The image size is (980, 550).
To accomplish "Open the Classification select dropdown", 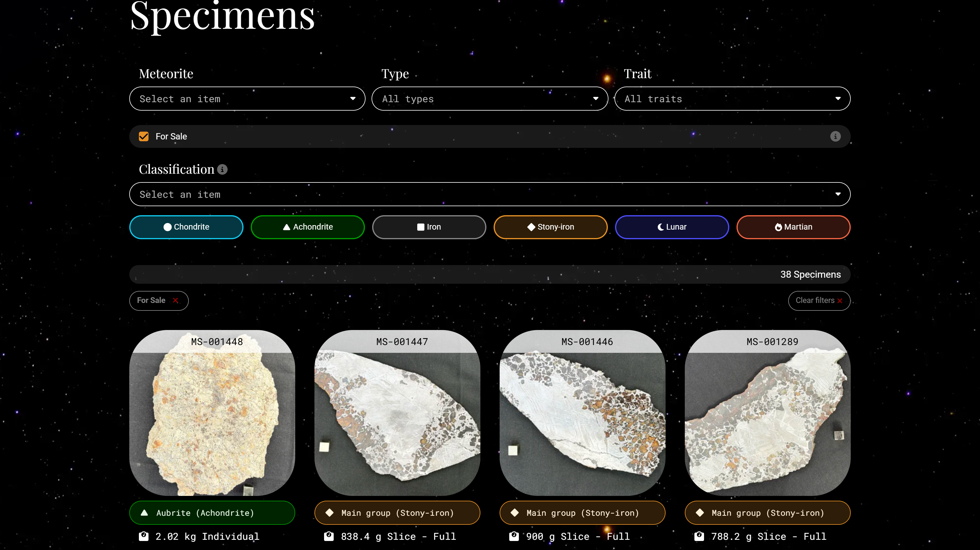I will coord(490,194).
